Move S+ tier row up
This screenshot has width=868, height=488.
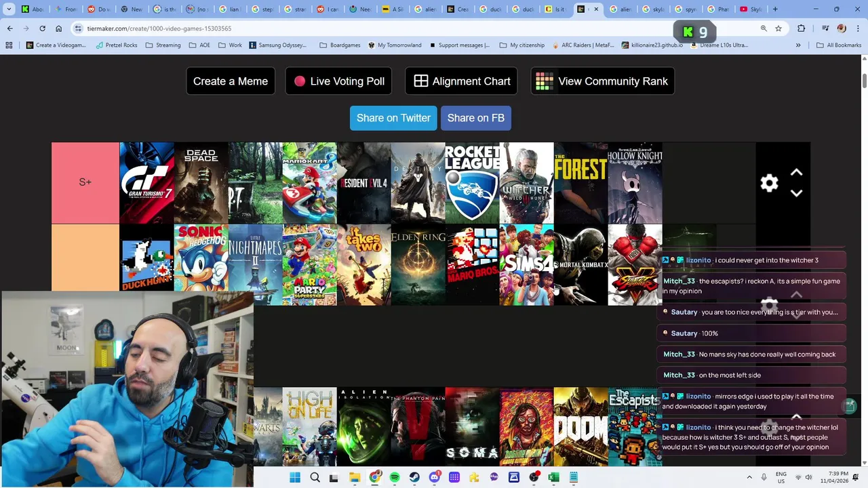point(797,173)
